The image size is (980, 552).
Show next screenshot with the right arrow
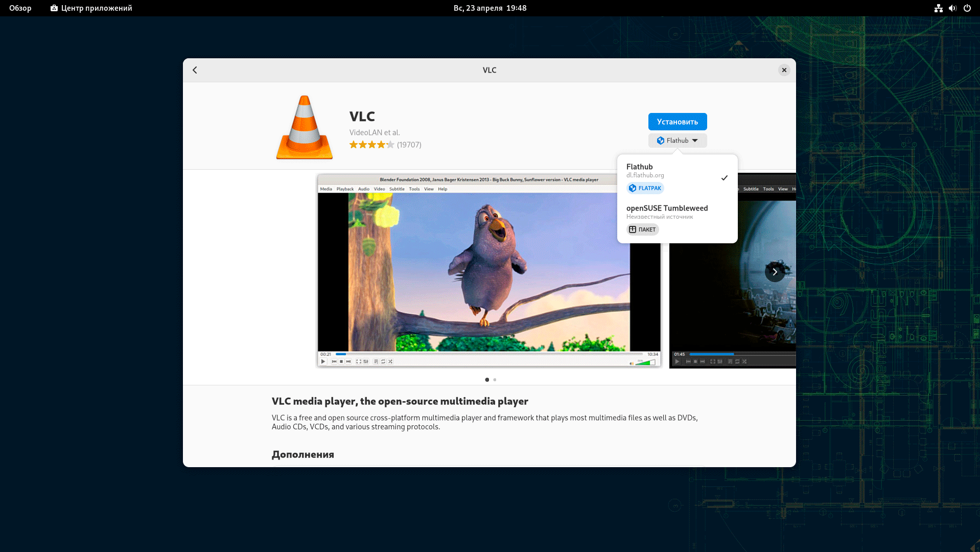[774, 272]
